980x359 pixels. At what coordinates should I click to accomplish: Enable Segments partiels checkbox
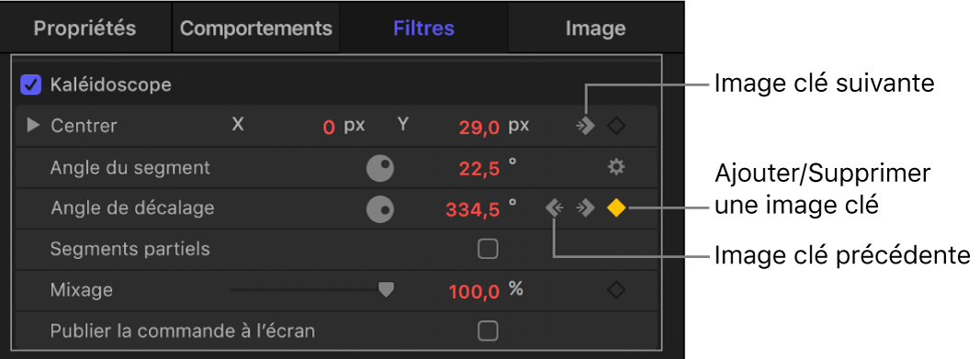(488, 249)
